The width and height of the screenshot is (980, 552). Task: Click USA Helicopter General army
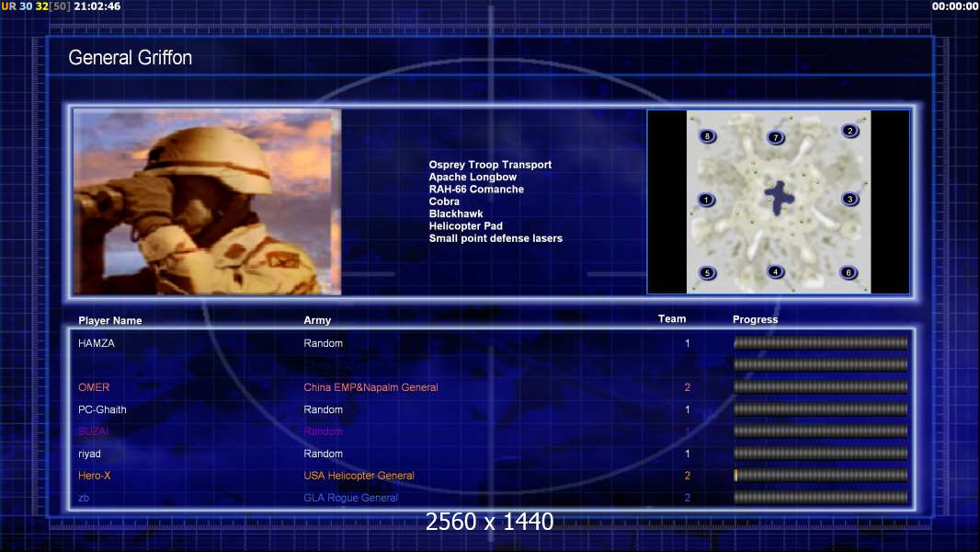point(359,476)
